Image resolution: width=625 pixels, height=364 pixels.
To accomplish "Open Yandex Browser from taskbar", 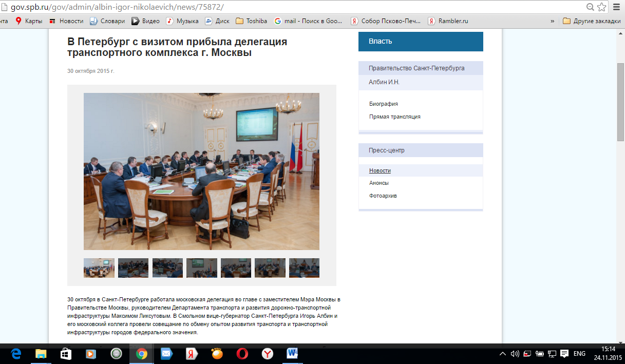I will (x=268, y=354).
